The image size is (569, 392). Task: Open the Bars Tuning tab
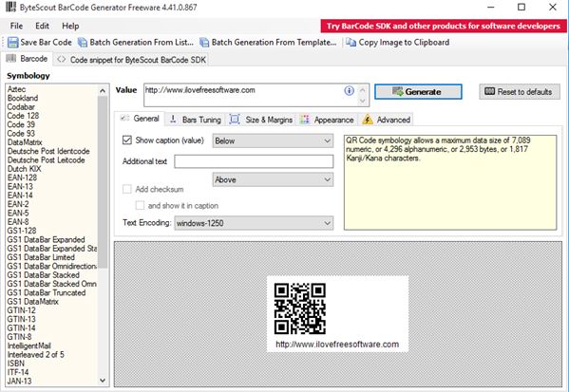click(x=196, y=120)
